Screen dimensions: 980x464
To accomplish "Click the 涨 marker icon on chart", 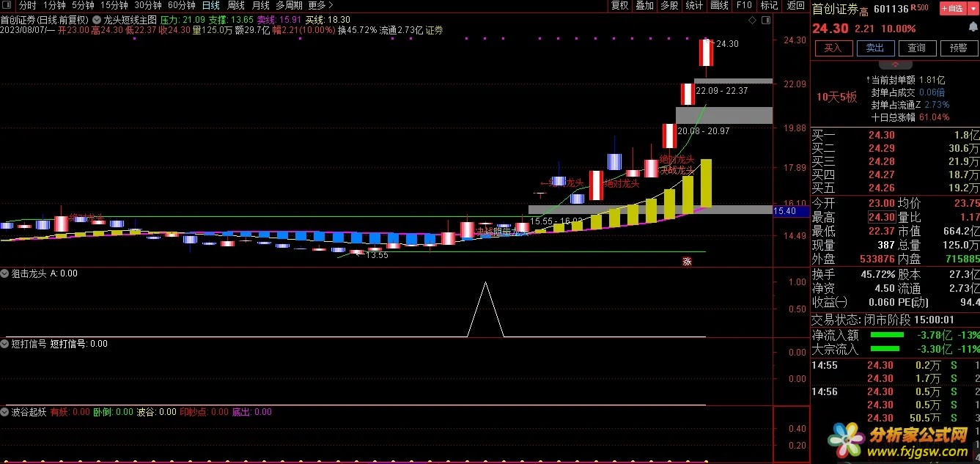I will click(x=688, y=261).
